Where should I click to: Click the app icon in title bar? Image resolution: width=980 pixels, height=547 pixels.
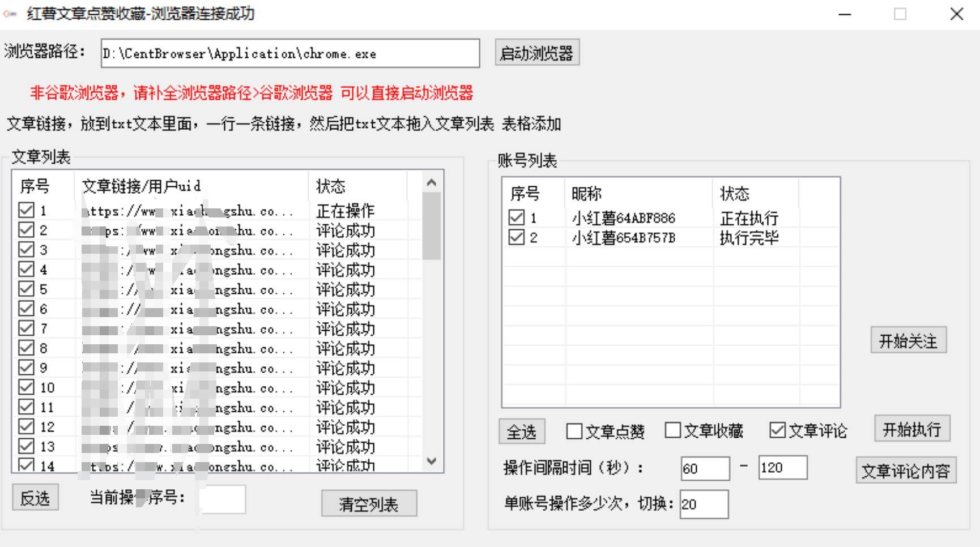(x=10, y=14)
